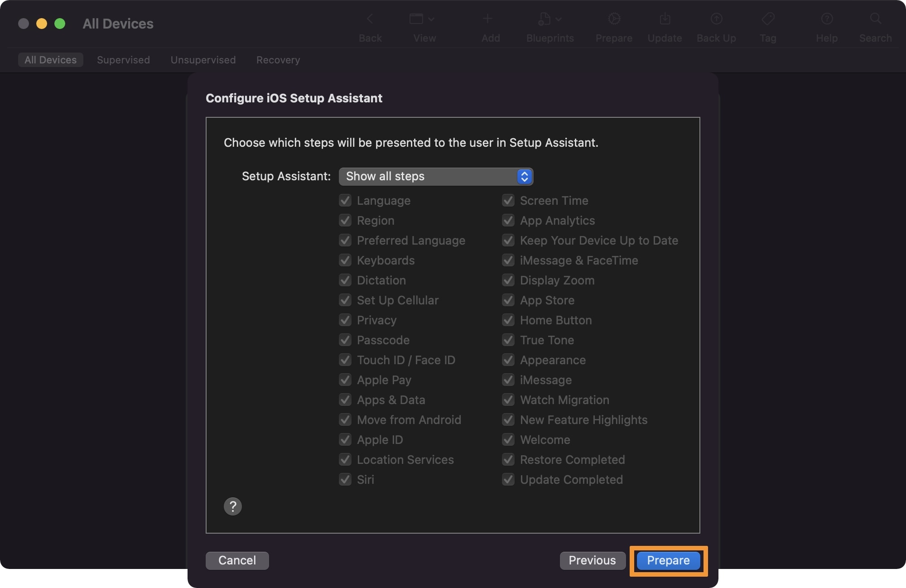Toggle the iMessage & FaceTime checkbox
Screen dimensions: 906x588
click(x=508, y=260)
